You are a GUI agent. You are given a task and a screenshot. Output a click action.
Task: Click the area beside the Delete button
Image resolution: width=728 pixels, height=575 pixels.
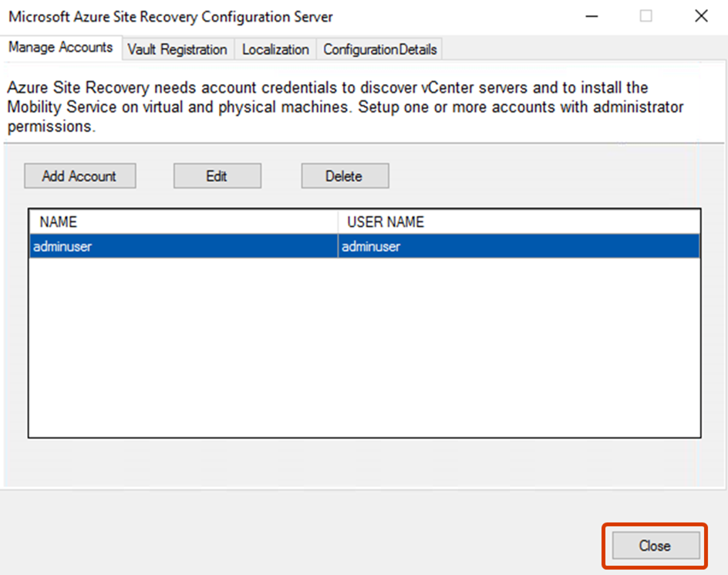(463, 175)
